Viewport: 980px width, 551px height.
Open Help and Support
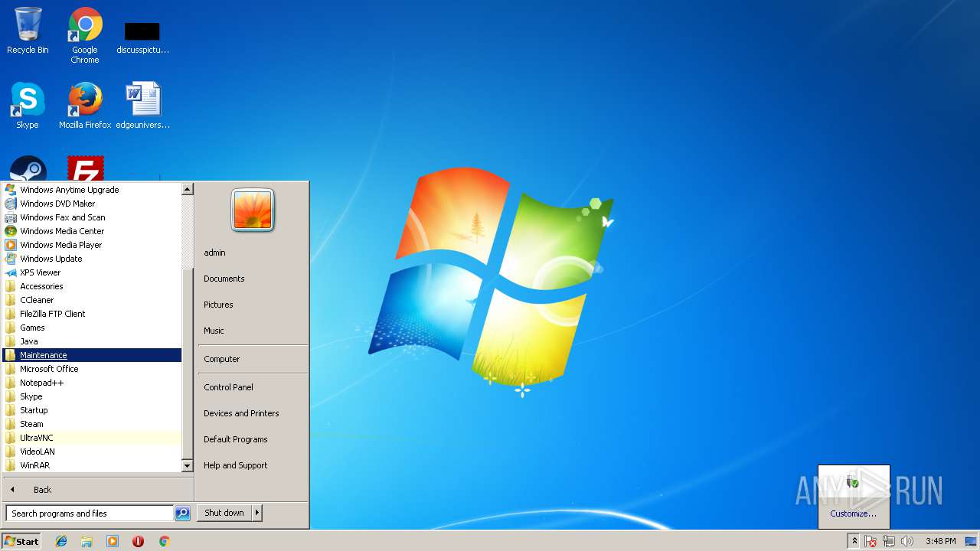pyautogui.click(x=253, y=465)
